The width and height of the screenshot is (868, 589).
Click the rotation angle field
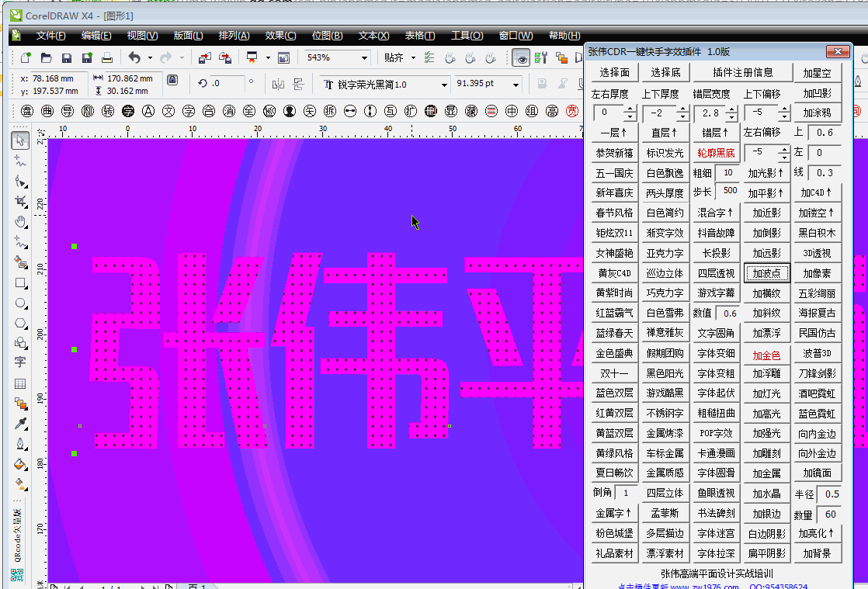pyautogui.click(x=227, y=84)
